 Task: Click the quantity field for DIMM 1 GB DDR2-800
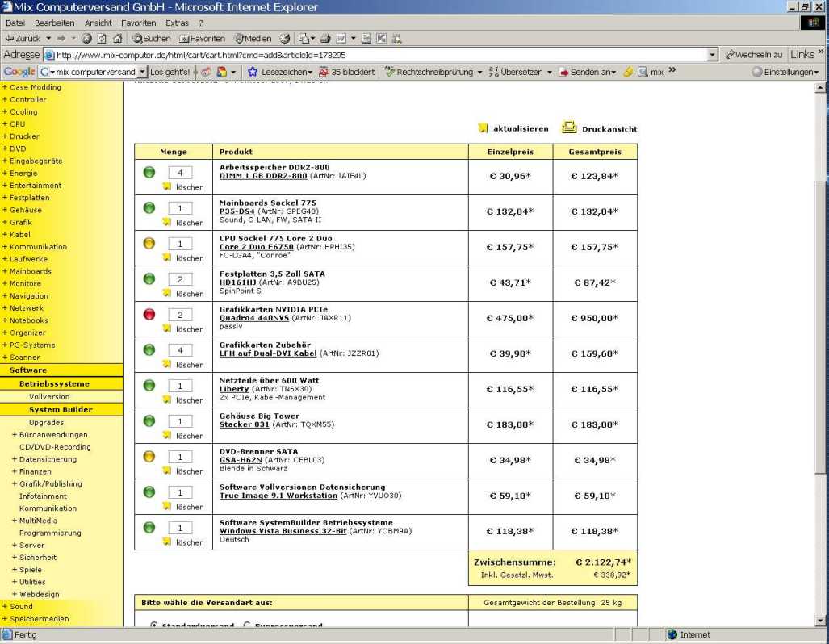[180, 173]
